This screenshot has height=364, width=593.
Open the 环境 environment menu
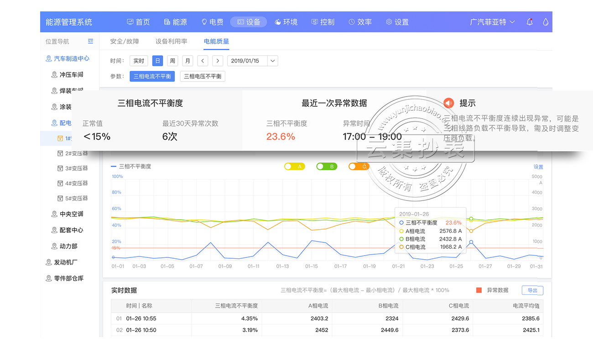(x=286, y=22)
